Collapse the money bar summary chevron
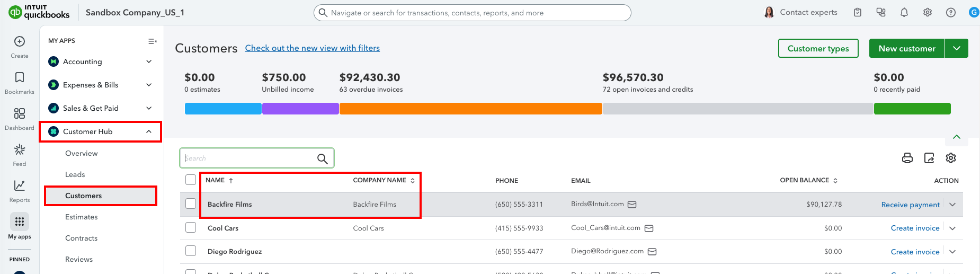This screenshot has width=980, height=274. point(957,137)
